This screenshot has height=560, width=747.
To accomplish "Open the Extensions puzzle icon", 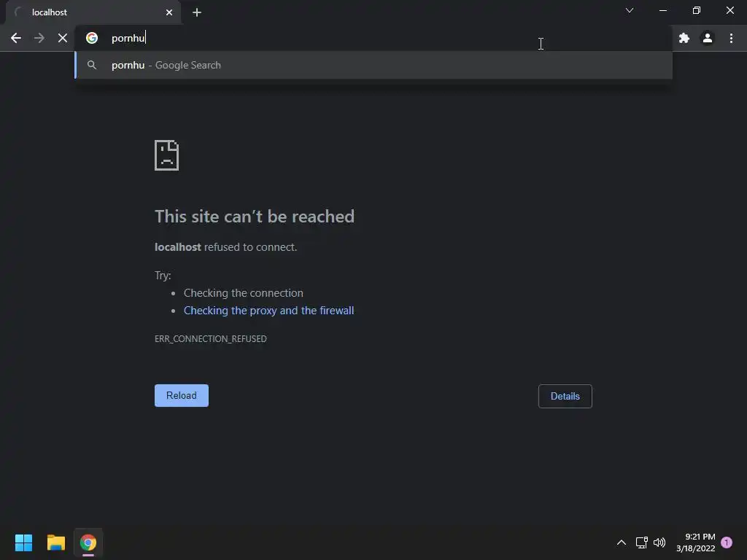I will pos(684,38).
